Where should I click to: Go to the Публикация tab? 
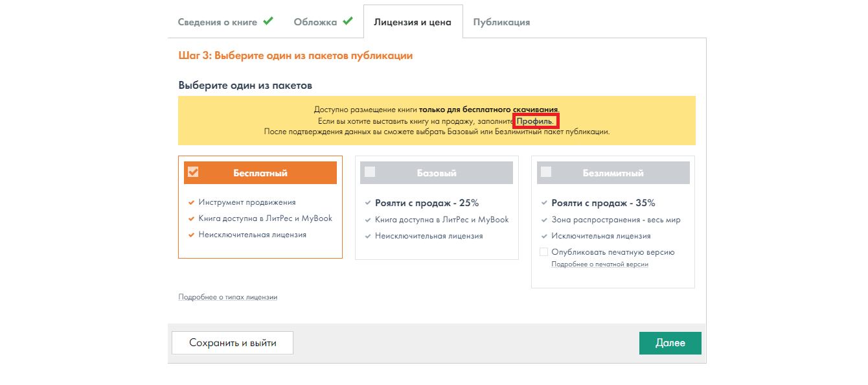click(x=501, y=22)
